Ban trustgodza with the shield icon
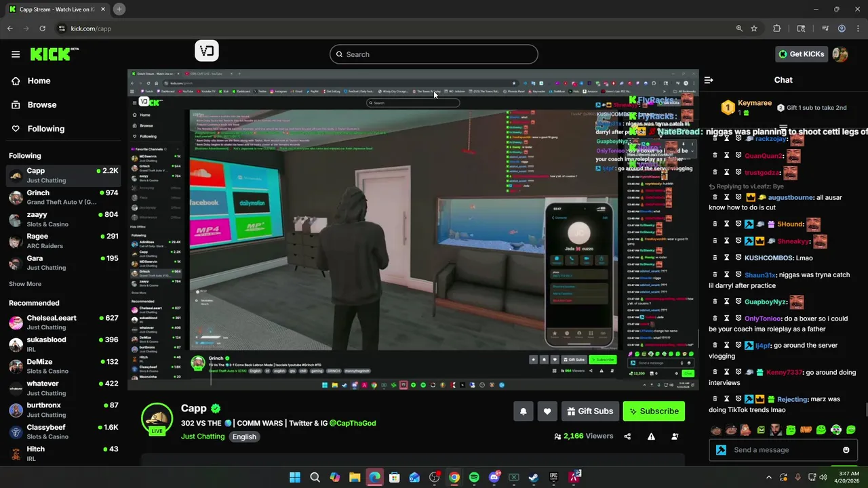The height and width of the screenshot is (488, 868). pyautogui.click(x=738, y=173)
